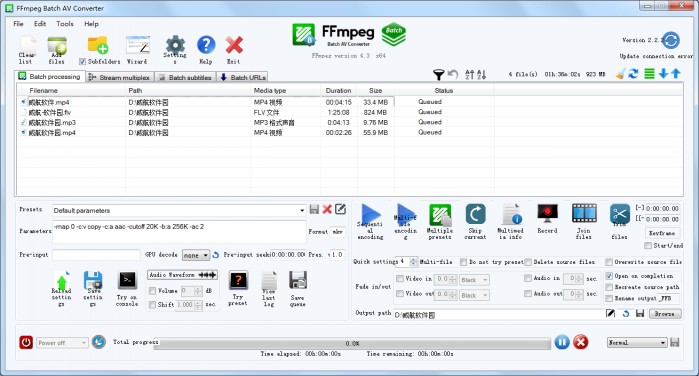Click the Record screen icon
This screenshot has width=699, height=376.
(x=547, y=214)
